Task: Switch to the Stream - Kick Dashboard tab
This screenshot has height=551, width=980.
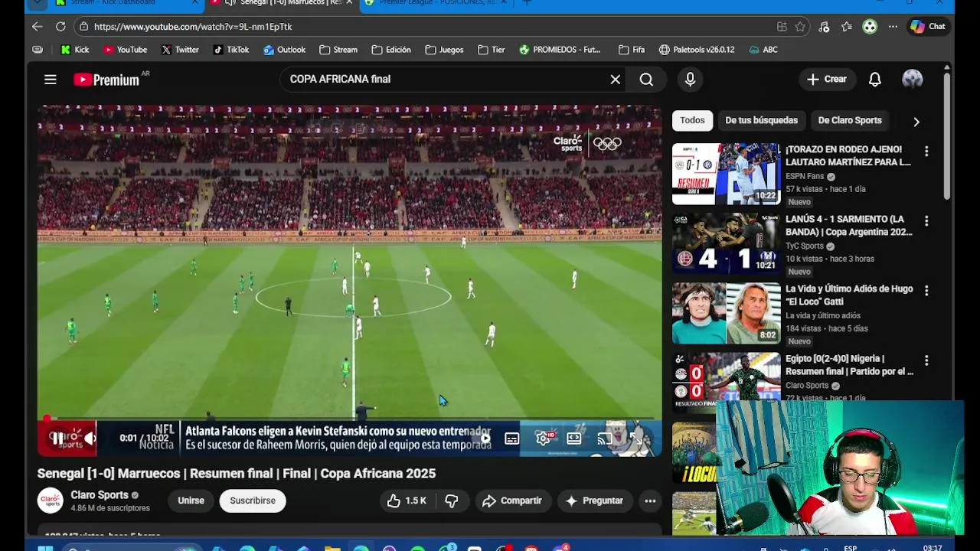Action: (113, 3)
